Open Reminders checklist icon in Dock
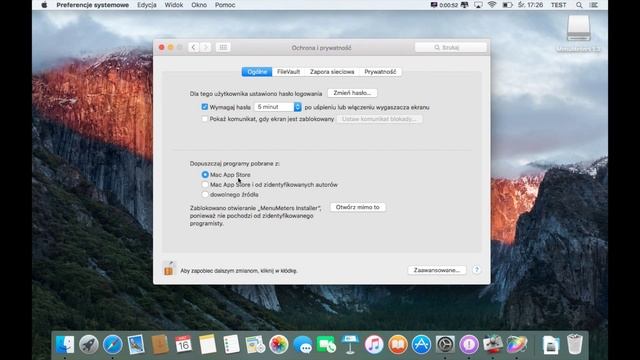 [x=231, y=344]
